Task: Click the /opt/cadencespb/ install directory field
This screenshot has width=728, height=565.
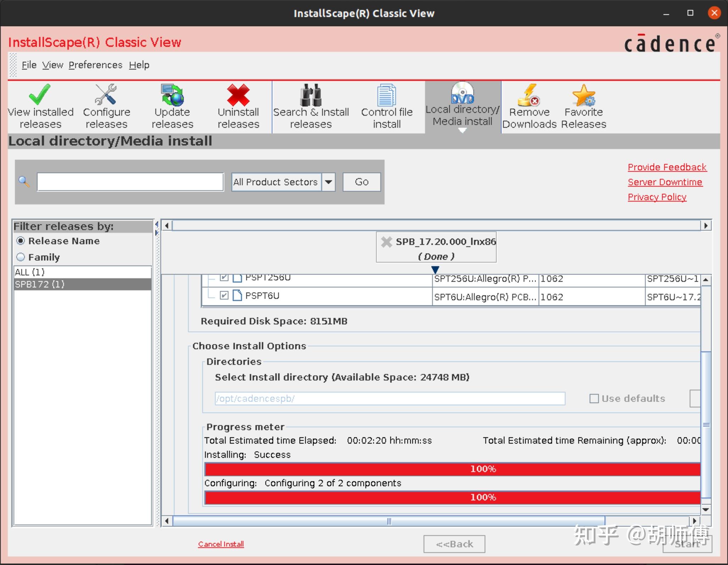Action: tap(390, 399)
